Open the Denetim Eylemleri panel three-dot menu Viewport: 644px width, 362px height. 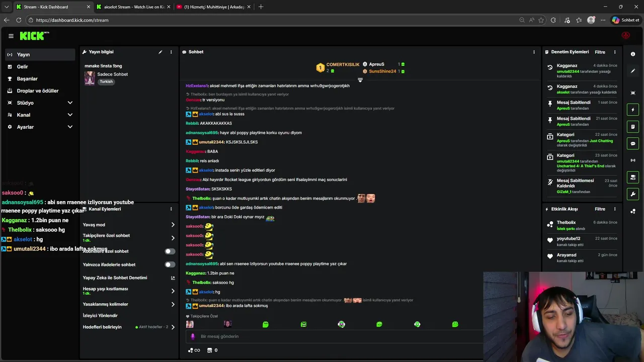pos(614,52)
